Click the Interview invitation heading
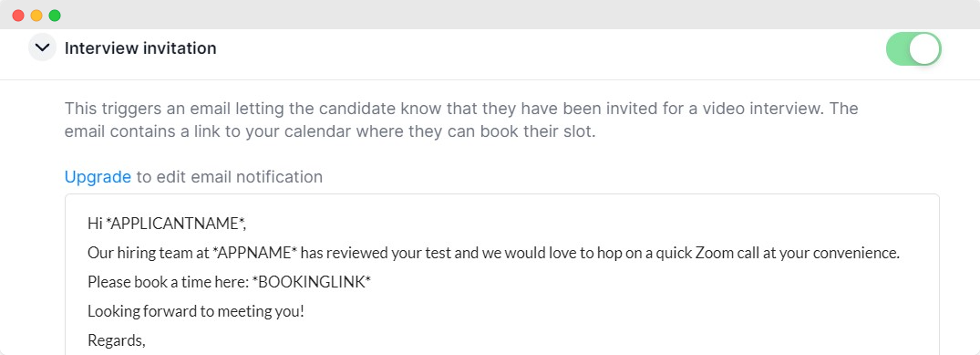The width and height of the screenshot is (980, 355). click(x=140, y=48)
